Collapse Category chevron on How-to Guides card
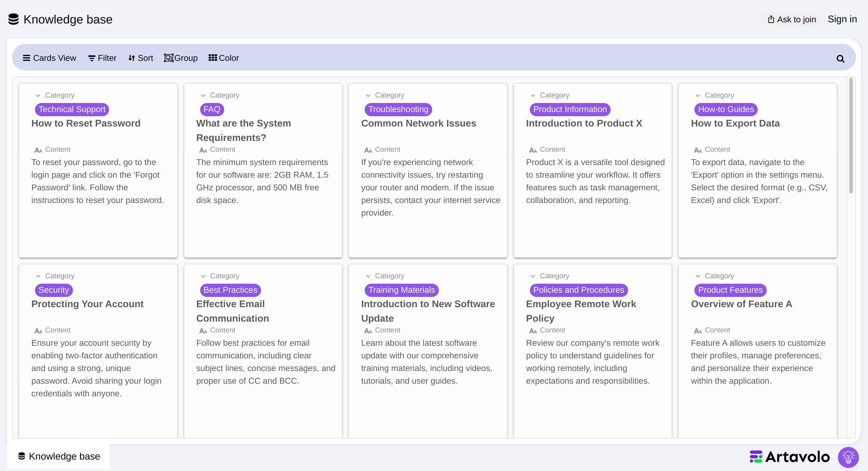Viewport: 868px width, 471px height. (x=698, y=95)
